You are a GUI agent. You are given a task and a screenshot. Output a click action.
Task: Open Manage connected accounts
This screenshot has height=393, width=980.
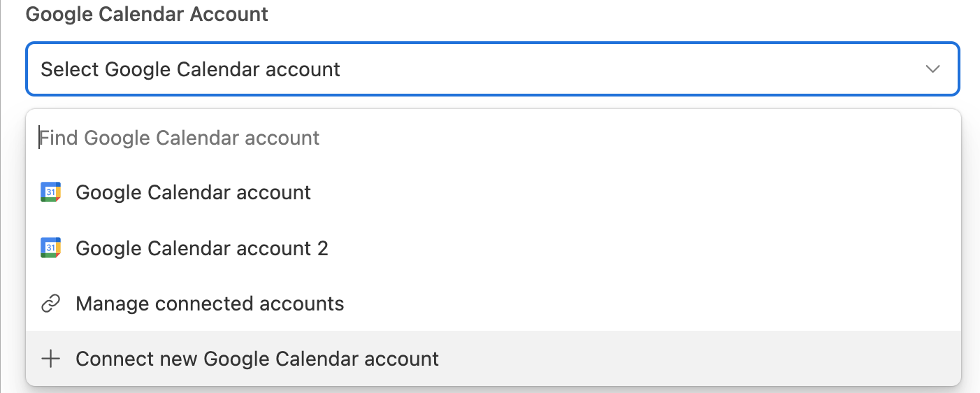click(x=493, y=303)
